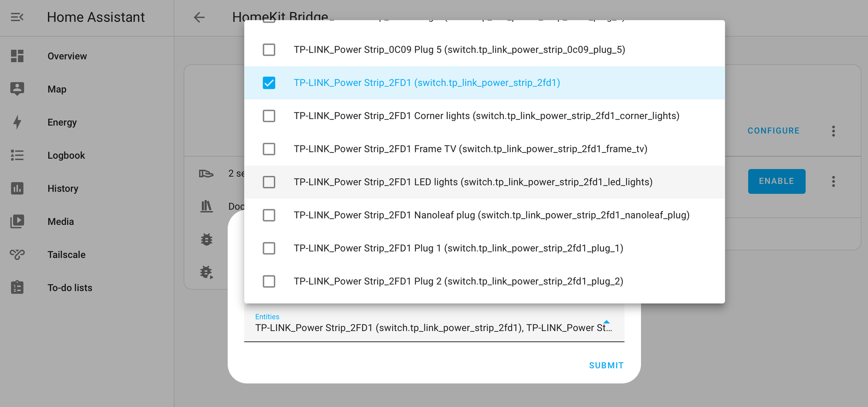The image size is (868, 407).
Task: Click the ENABLE button
Action: (776, 181)
